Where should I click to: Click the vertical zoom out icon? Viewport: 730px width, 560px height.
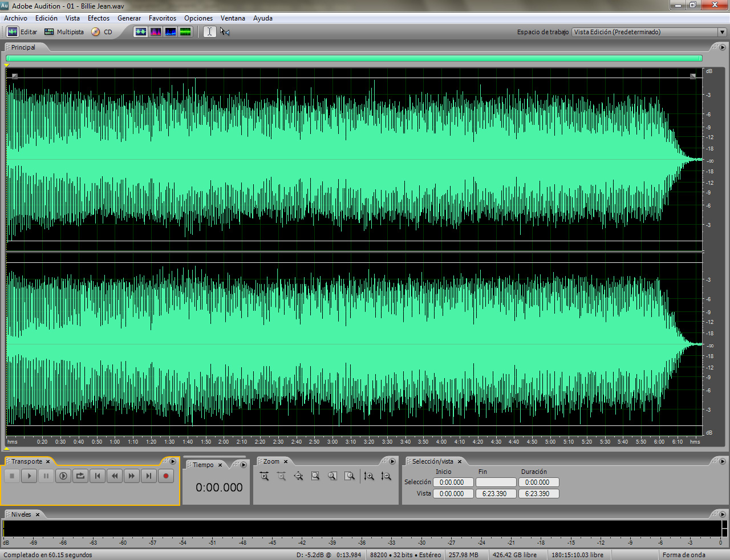click(386, 476)
